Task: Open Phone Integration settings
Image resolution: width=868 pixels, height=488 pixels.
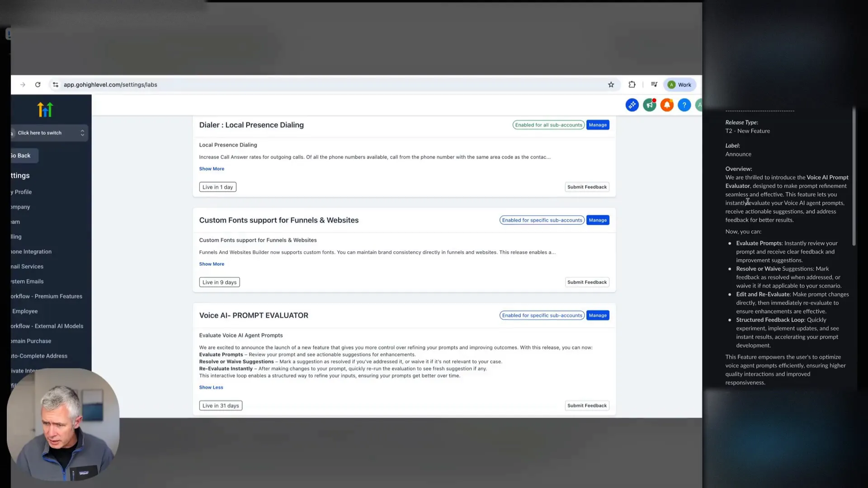Action: click(31, 252)
